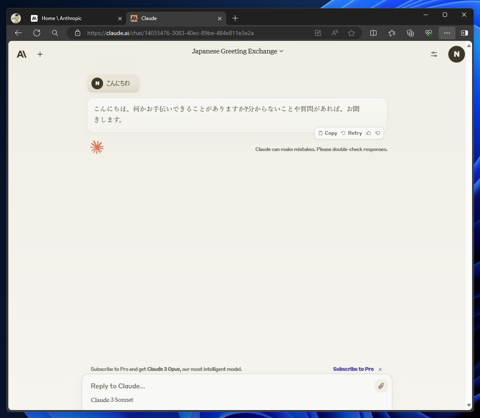Screen dimensions: 480x418
Task: Click Claude's Japanese reply text
Action: (x=227, y=114)
